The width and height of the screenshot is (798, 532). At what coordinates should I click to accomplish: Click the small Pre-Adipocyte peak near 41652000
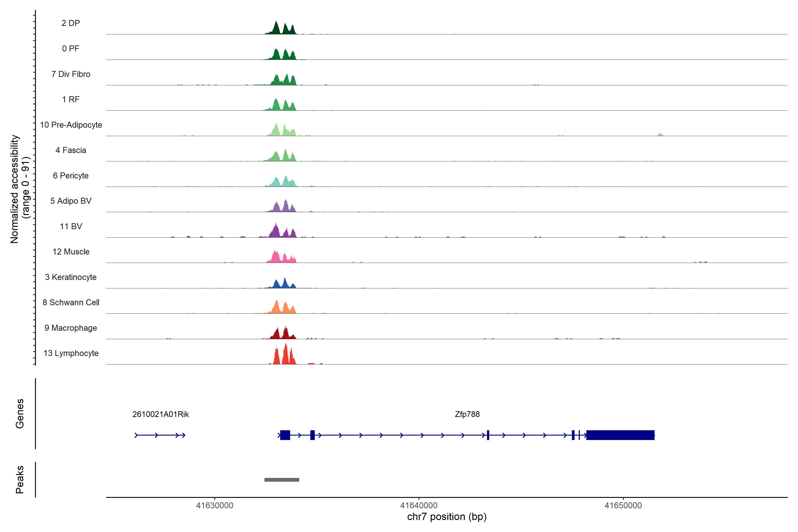click(660, 135)
